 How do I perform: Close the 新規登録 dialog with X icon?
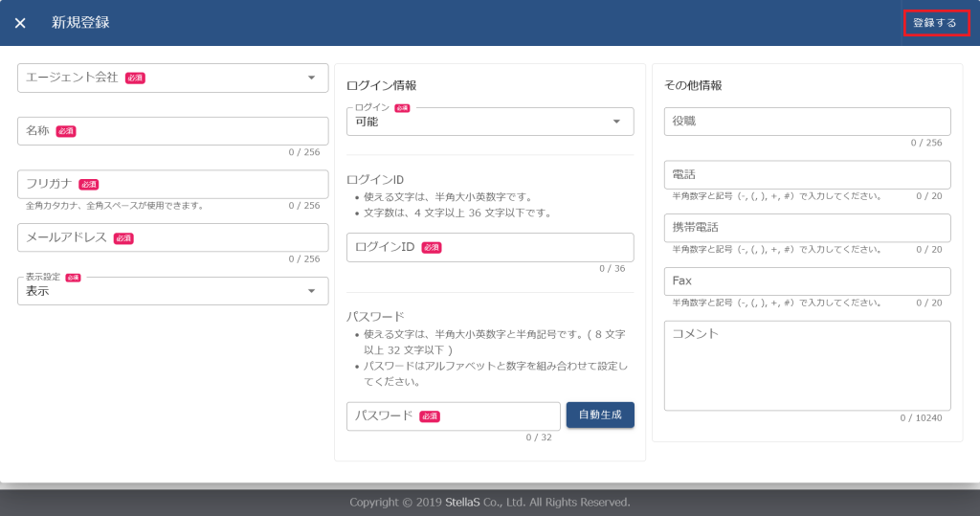(20, 23)
